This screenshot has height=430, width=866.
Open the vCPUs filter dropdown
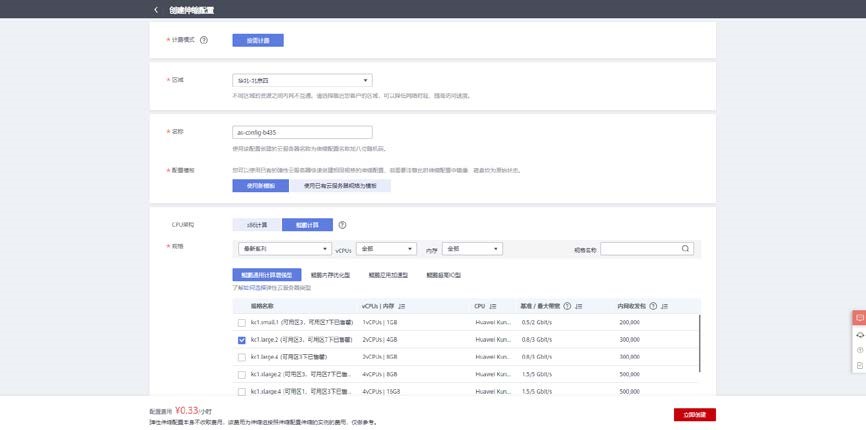[386, 249]
